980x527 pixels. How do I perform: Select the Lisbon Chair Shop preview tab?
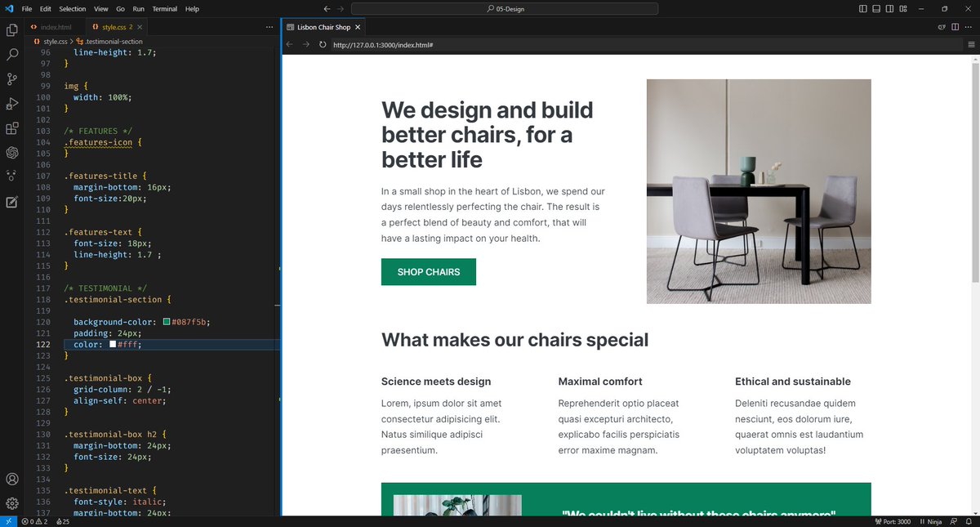click(x=324, y=27)
